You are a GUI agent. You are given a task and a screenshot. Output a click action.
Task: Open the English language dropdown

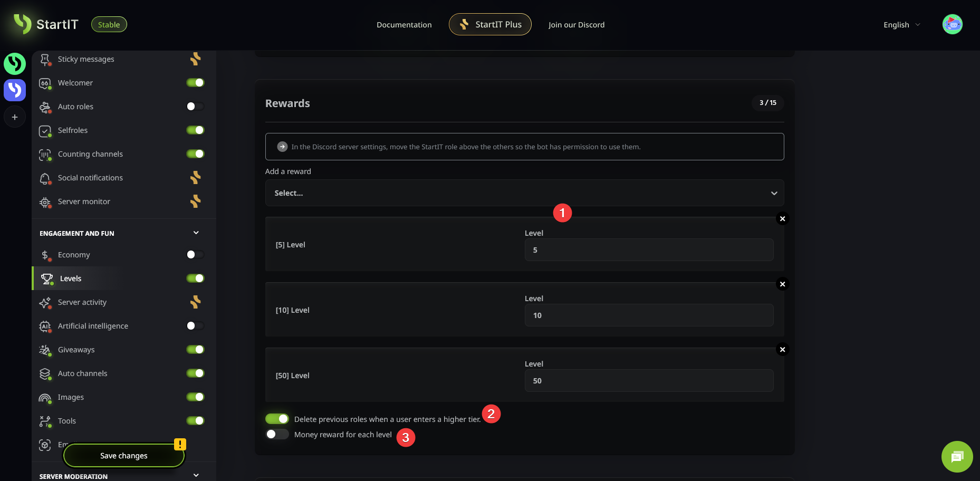click(901, 25)
